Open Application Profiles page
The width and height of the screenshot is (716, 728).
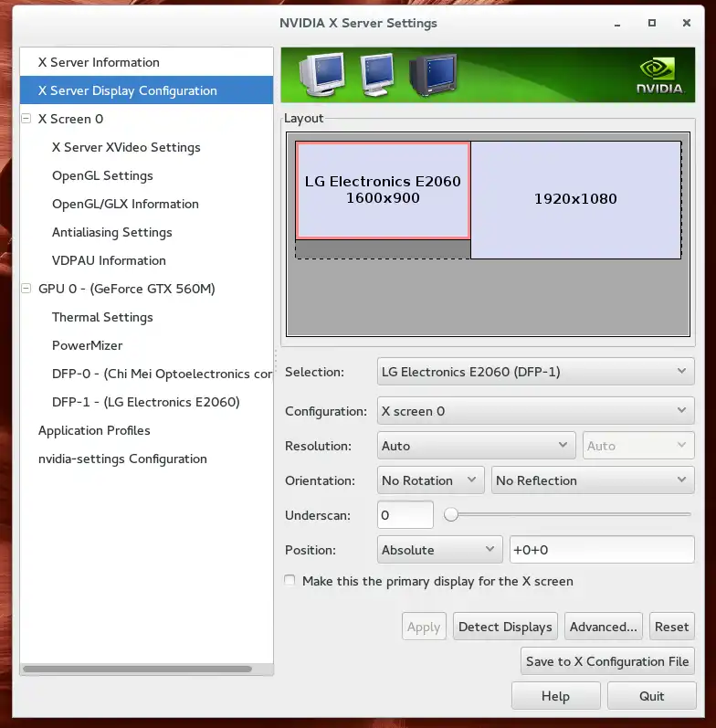point(146,430)
